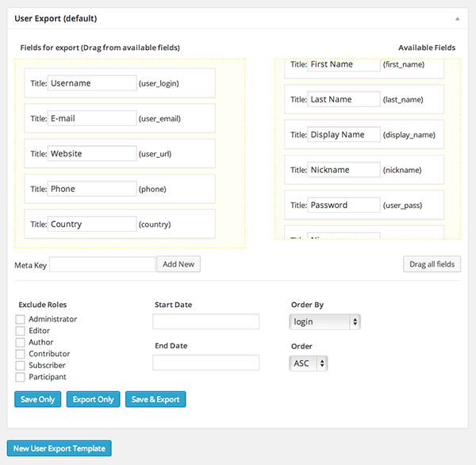Toggle the Participant role checkbox
Image resolution: width=476 pixels, height=465 pixels.
(21, 377)
